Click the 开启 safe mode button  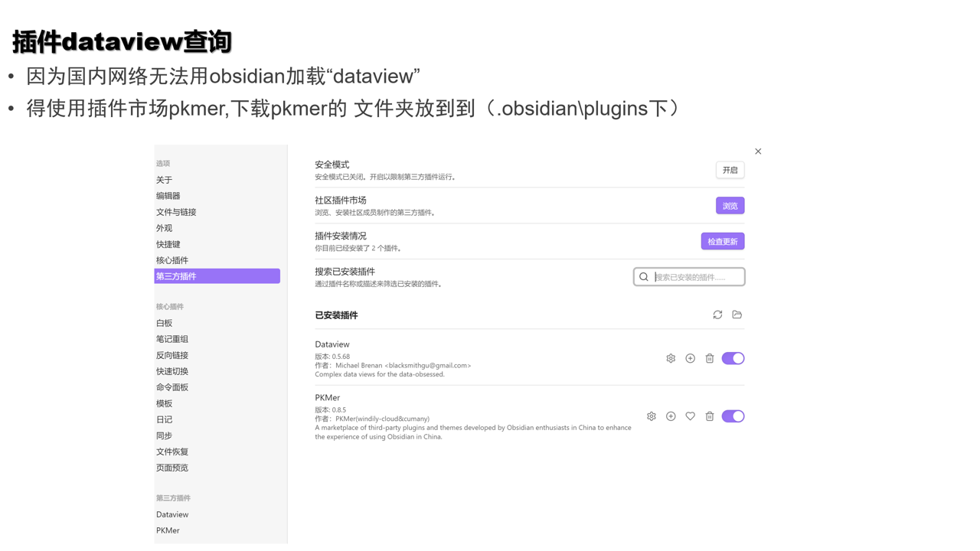pyautogui.click(x=730, y=170)
